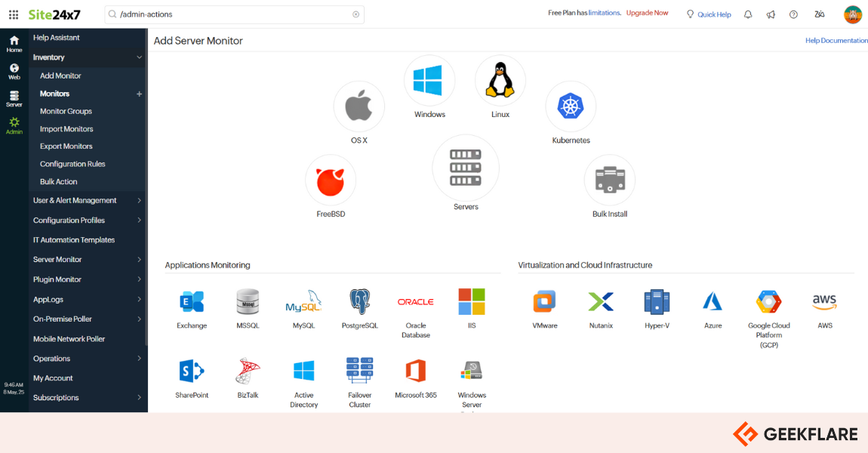Open the Admin gear section

point(14,126)
